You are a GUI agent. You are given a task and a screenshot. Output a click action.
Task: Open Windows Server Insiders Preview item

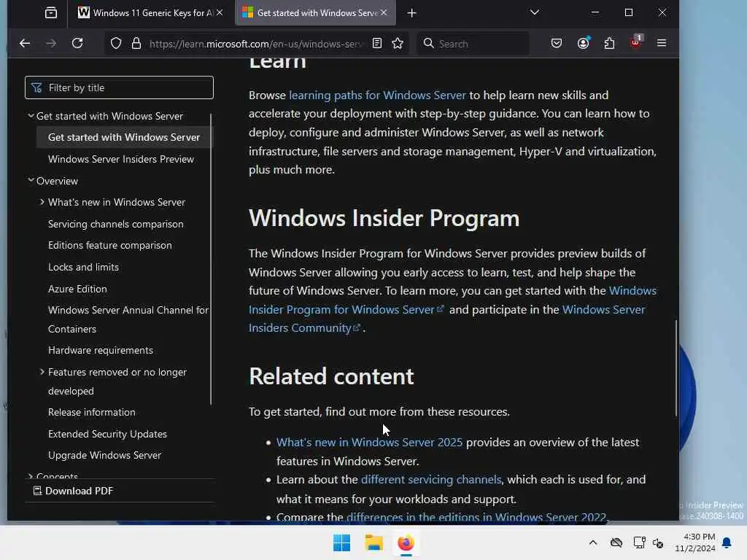(x=121, y=159)
